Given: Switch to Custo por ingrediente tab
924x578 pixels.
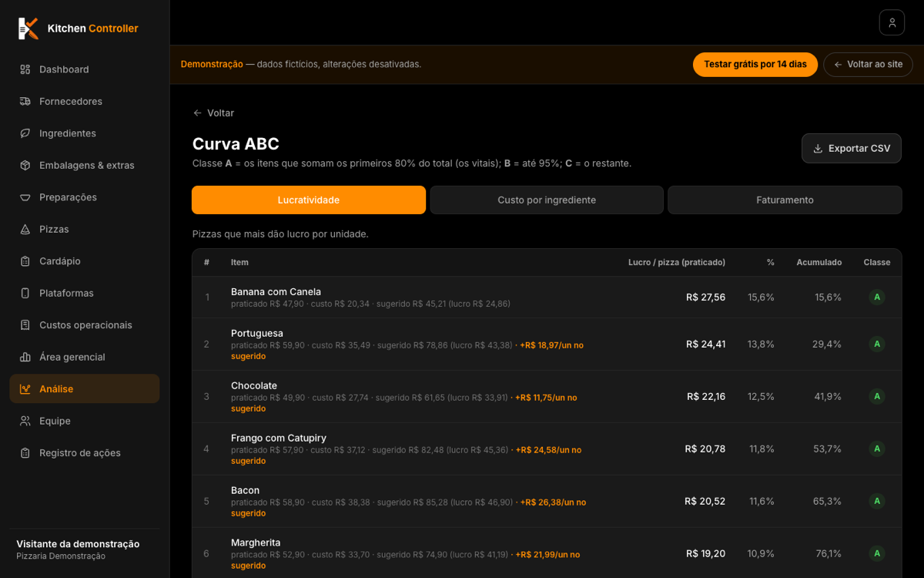Looking at the screenshot, I should [x=547, y=200].
